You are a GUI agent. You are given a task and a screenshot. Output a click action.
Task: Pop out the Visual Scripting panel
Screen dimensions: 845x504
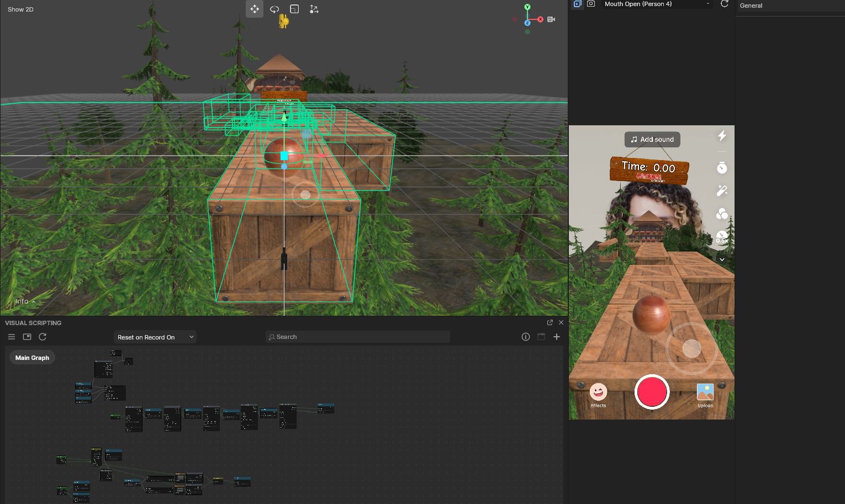[550, 322]
